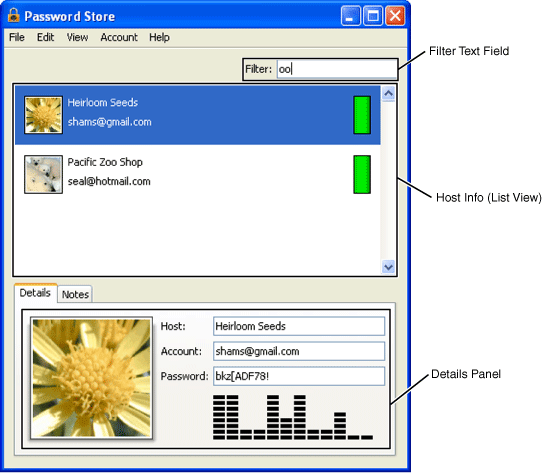Close the Password Store window
The image size is (543, 473).
[x=395, y=16]
